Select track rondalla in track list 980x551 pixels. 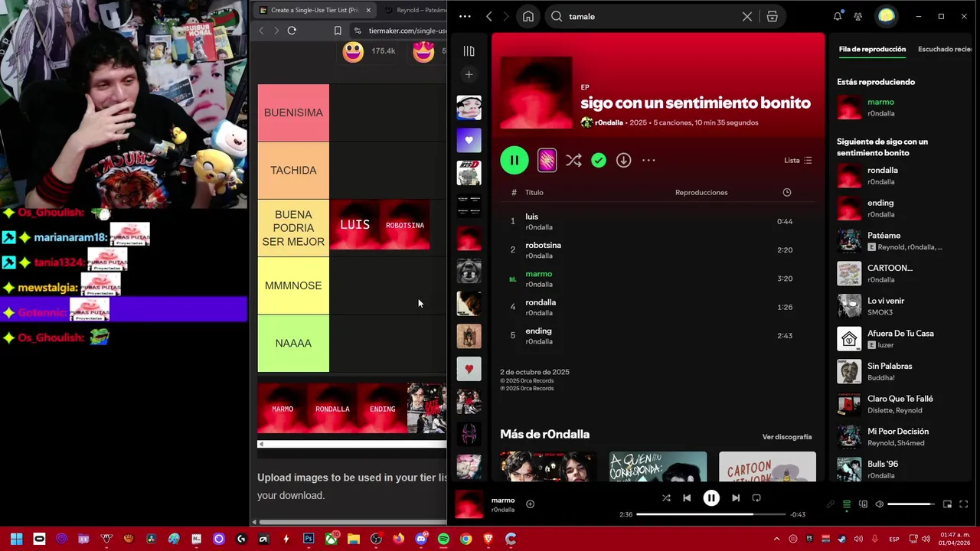click(x=658, y=307)
